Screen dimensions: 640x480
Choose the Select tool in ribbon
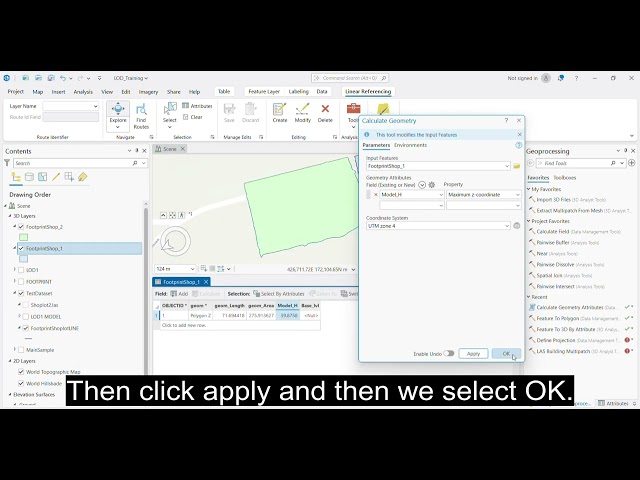pyautogui.click(x=170, y=114)
